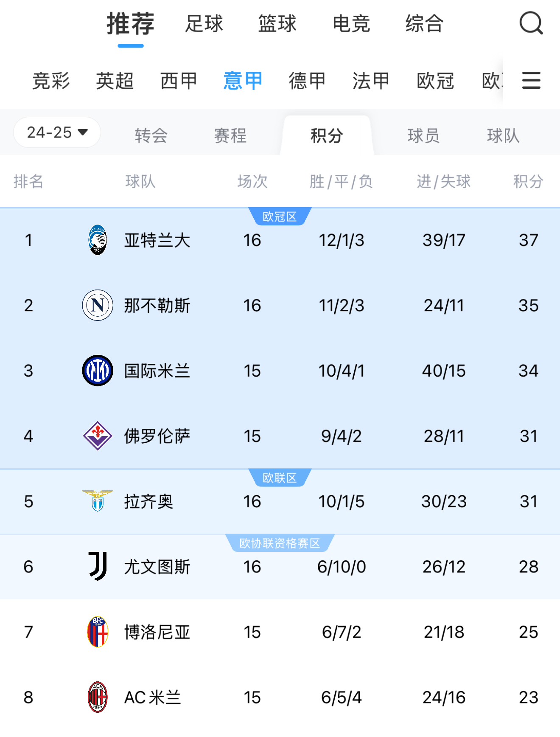Open the 德甲 league tab

click(307, 81)
